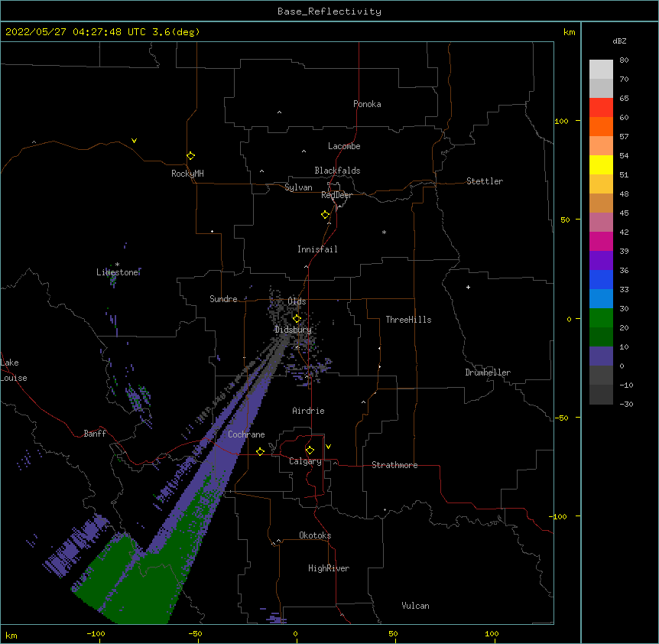Click the 50 tick on the right axis

[x=565, y=220]
